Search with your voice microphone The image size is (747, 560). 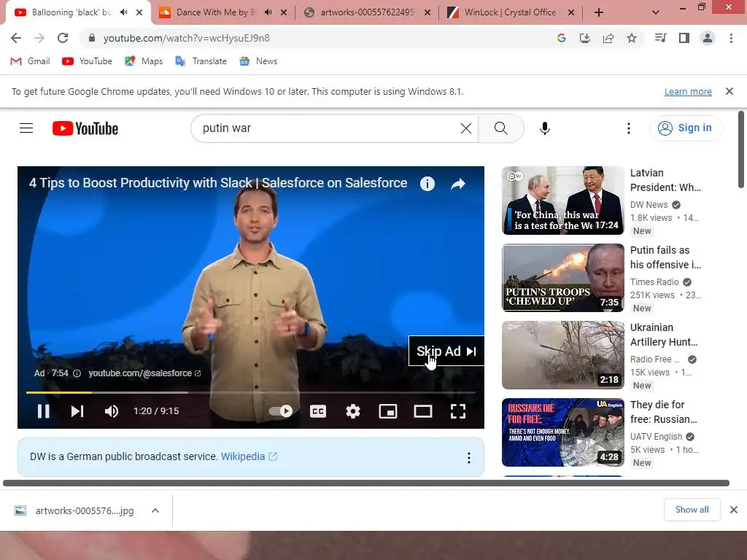(x=544, y=128)
